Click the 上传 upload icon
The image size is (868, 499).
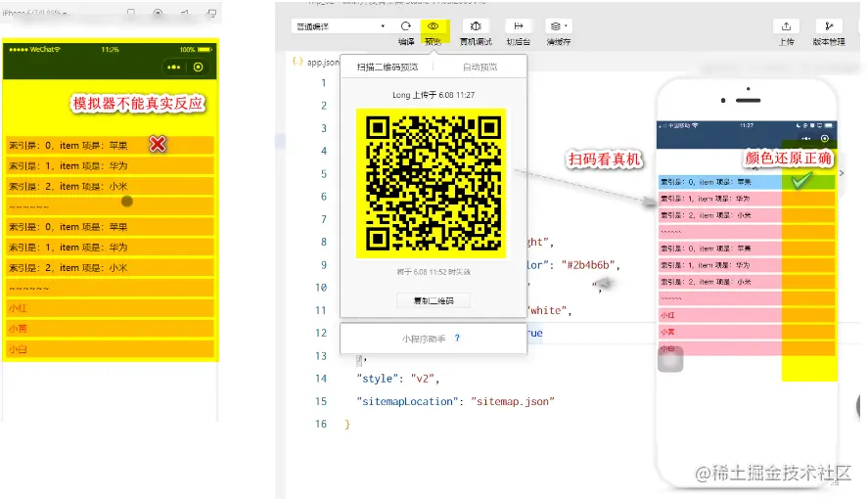pos(786,26)
